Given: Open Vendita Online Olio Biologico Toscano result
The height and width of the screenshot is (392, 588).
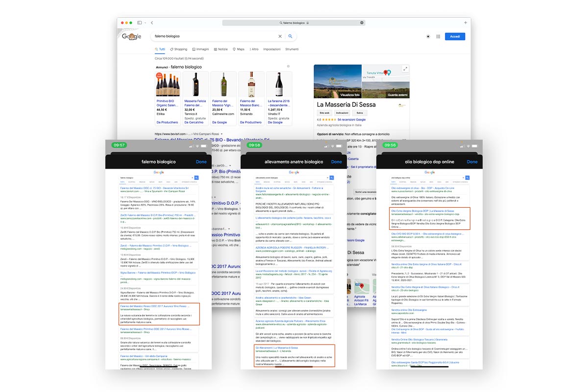Looking at the screenshot, I should [x=419, y=339].
